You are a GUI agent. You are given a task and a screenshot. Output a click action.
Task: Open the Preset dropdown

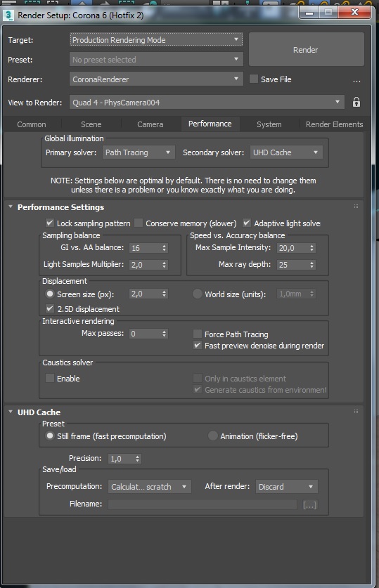[x=156, y=59]
